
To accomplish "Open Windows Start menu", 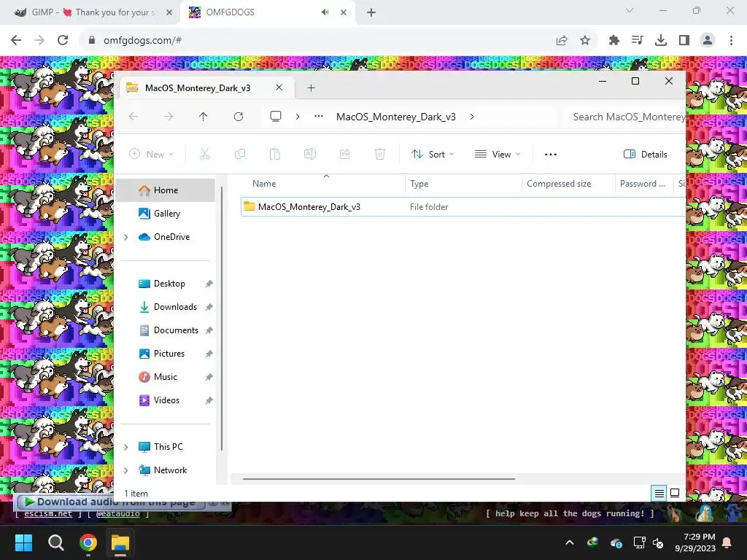I will tap(24, 542).
